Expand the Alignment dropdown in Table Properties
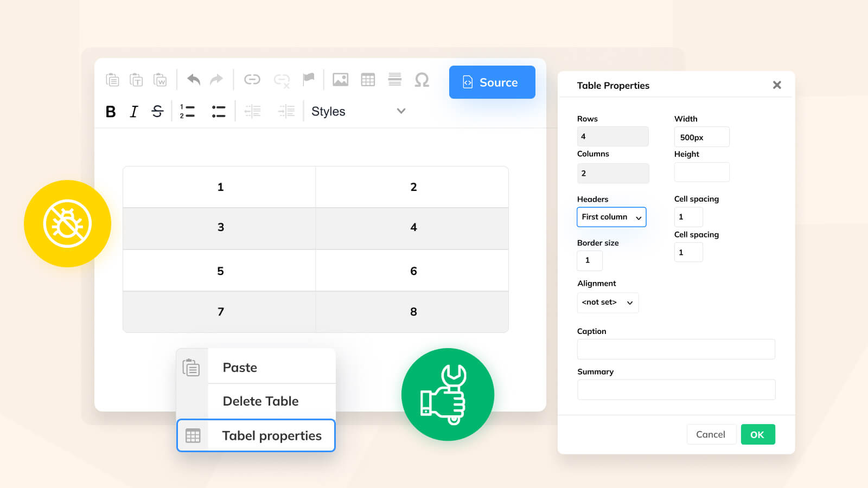This screenshot has width=868, height=488. pos(608,303)
